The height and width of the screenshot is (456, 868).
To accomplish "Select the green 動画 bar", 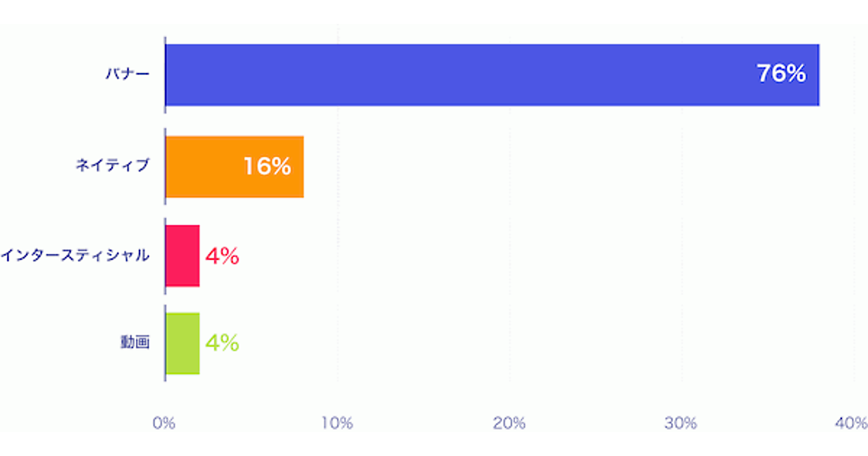I will 183,343.
